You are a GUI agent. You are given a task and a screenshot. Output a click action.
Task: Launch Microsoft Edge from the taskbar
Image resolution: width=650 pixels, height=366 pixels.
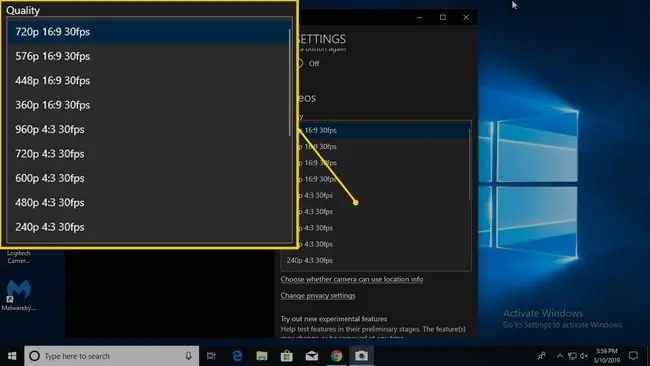(237, 356)
